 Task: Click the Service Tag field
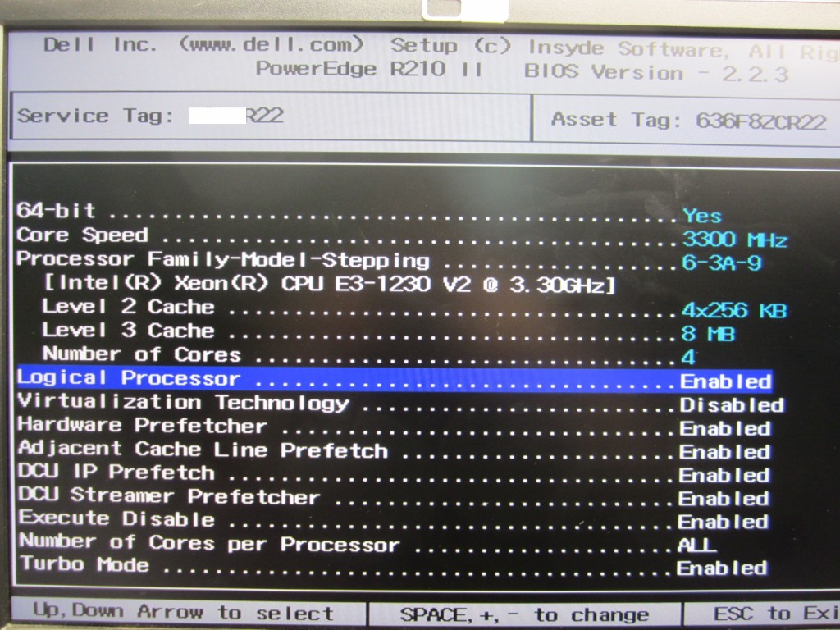click(x=271, y=116)
